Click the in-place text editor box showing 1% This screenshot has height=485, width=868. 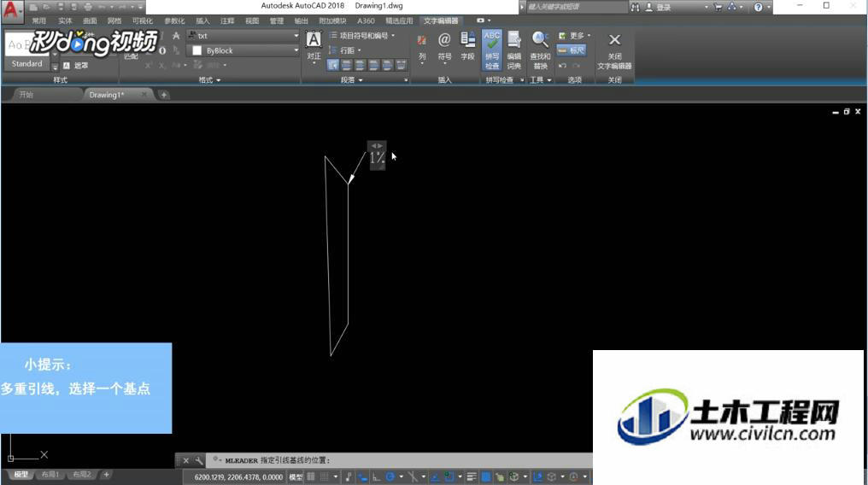point(377,158)
